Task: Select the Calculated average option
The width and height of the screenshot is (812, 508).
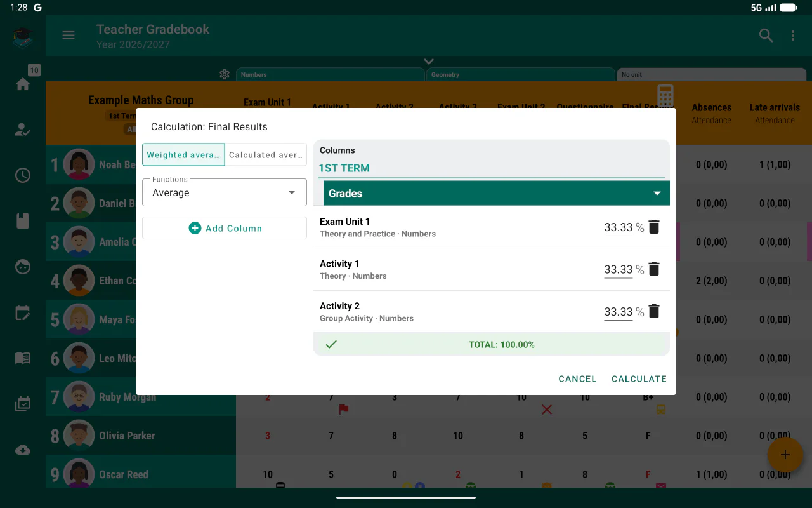Action: [x=266, y=154]
